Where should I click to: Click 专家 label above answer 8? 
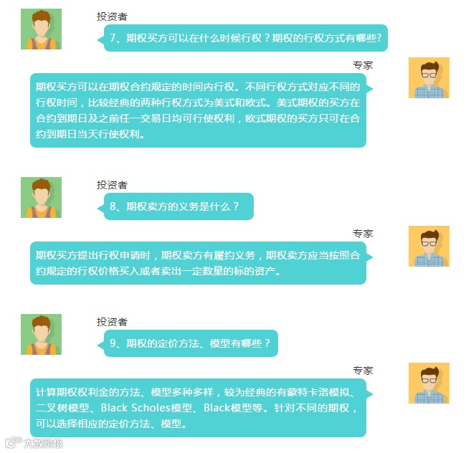363,234
